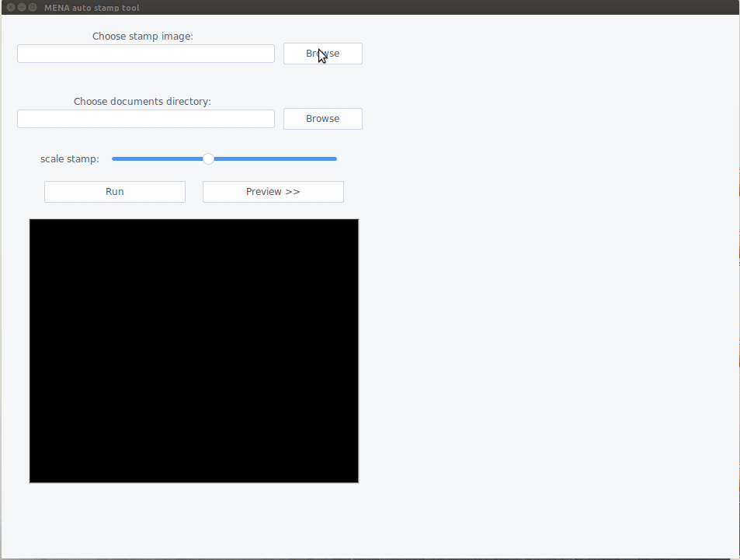Set the scale stamp slider to its minimum end
This screenshot has height=560, width=740.
113,158
